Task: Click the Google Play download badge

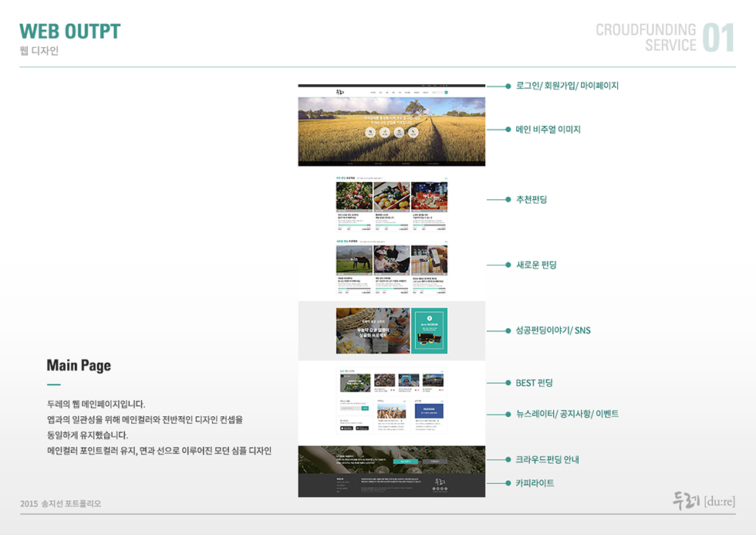Action: pos(361,428)
